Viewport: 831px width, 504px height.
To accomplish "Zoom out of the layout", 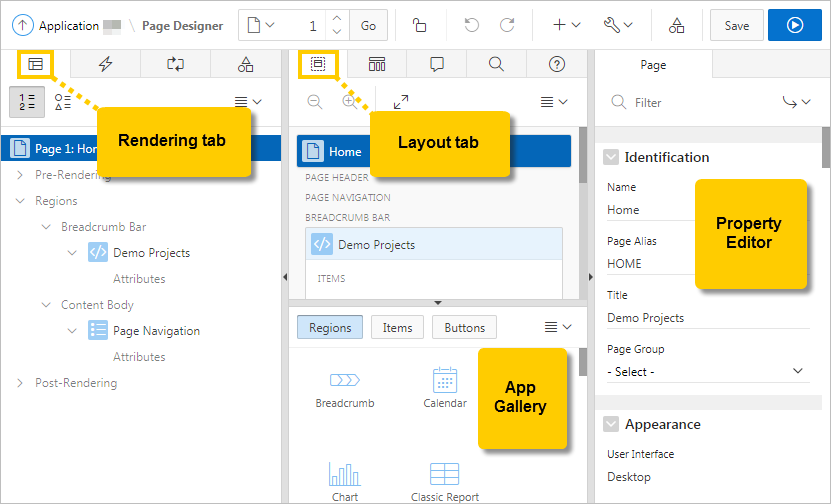I will [315, 102].
